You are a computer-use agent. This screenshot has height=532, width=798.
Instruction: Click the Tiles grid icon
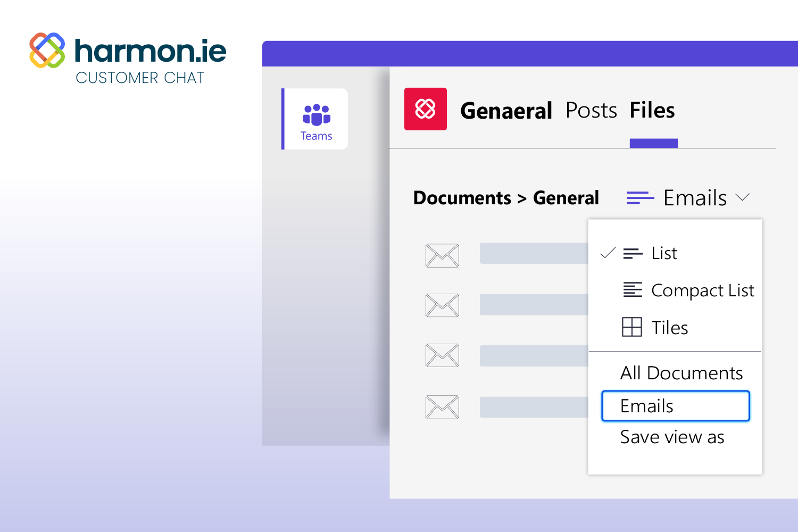[632, 327]
